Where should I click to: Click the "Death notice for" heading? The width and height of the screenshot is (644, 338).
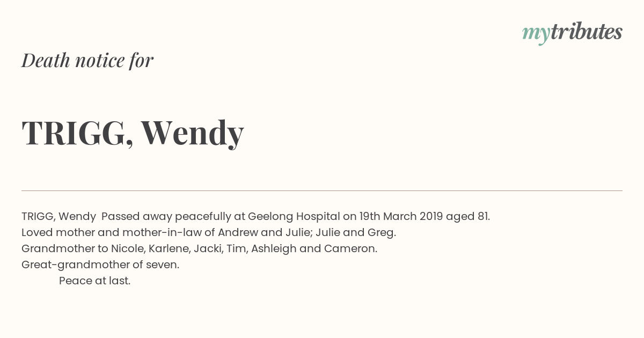[x=87, y=61]
